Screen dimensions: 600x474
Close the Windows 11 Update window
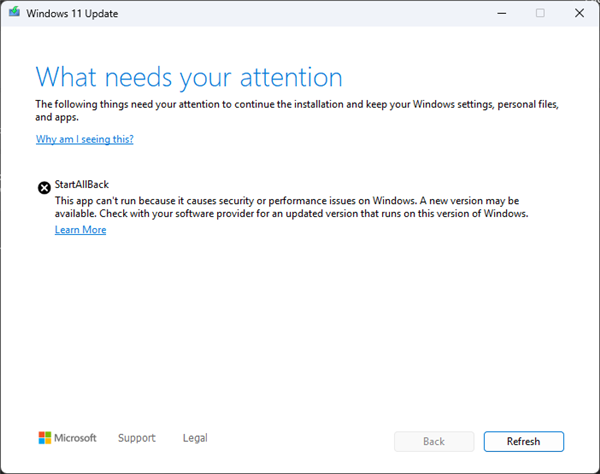(x=580, y=13)
